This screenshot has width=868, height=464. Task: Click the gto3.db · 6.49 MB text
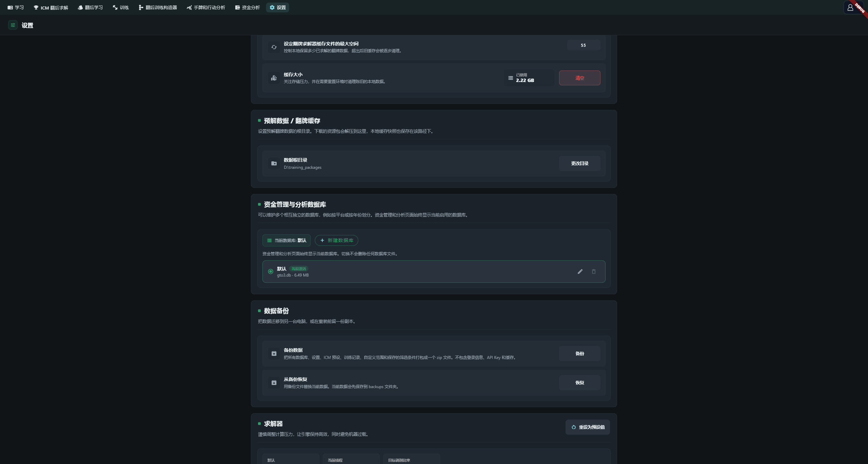[293, 275]
